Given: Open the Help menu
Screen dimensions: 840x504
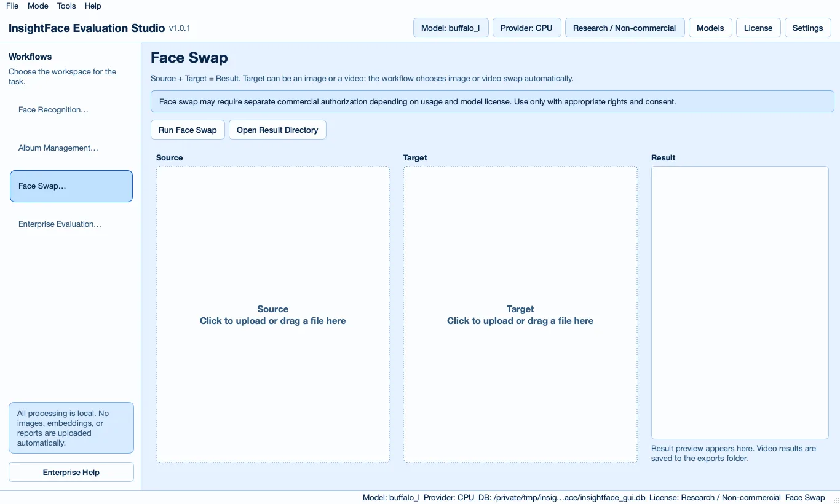Looking at the screenshot, I should tap(93, 6).
